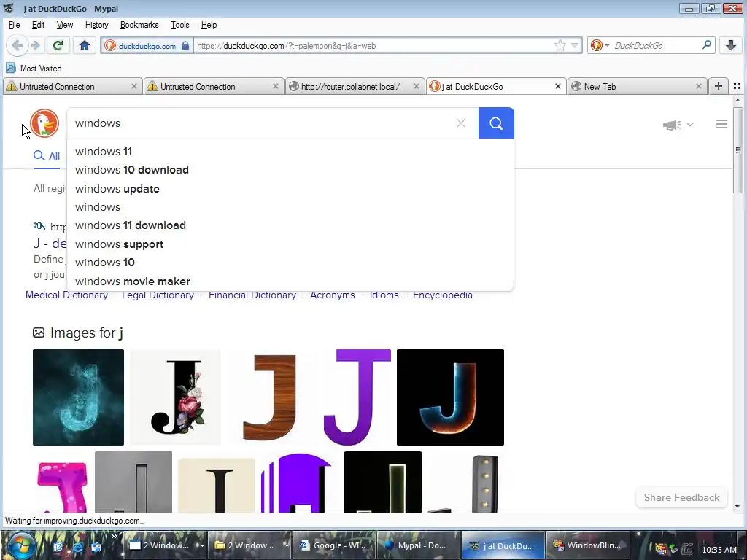Open the Medical Dictionary link
Screen dimensions: 747x560
tap(66, 295)
